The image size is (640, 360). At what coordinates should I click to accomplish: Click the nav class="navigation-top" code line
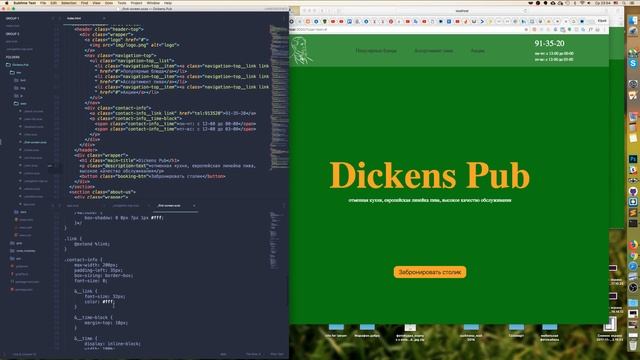coord(120,56)
